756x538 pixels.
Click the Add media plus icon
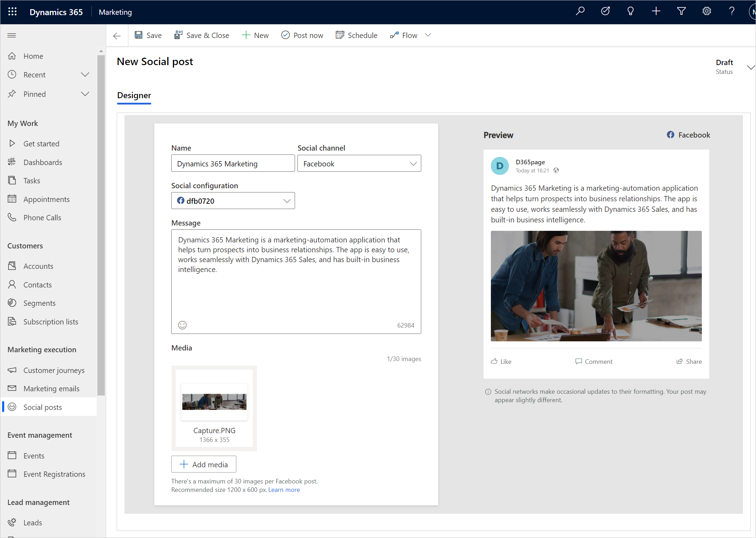point(183,464)
